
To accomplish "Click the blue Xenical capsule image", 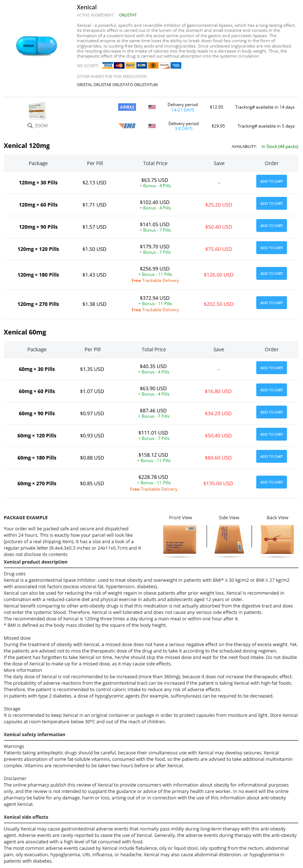I will 36,46.
